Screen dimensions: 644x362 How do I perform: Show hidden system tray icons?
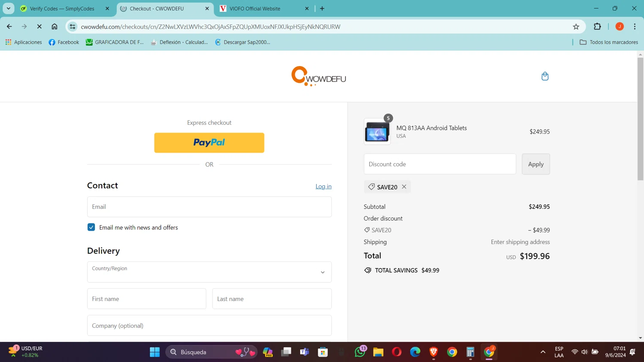543,352
